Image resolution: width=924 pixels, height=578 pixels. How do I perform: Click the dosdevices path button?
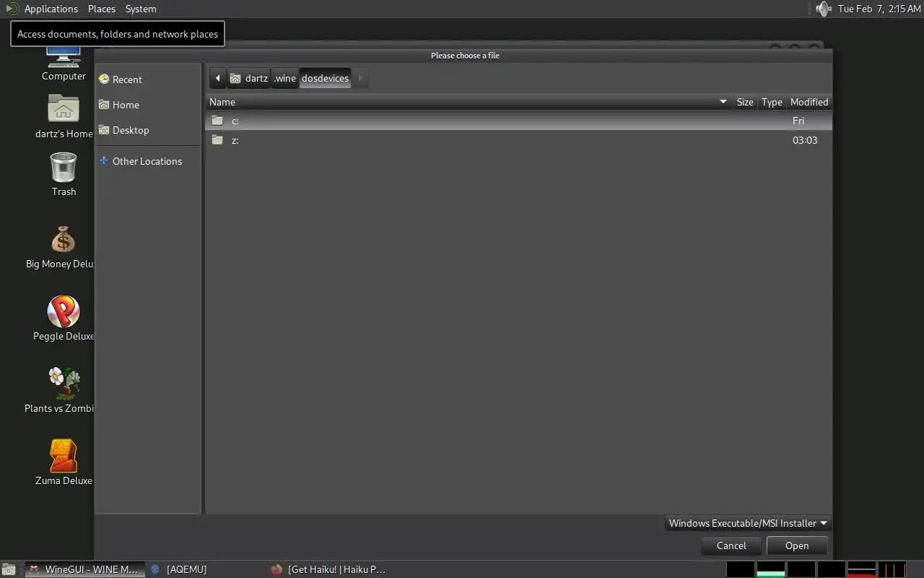pos(325,78)
